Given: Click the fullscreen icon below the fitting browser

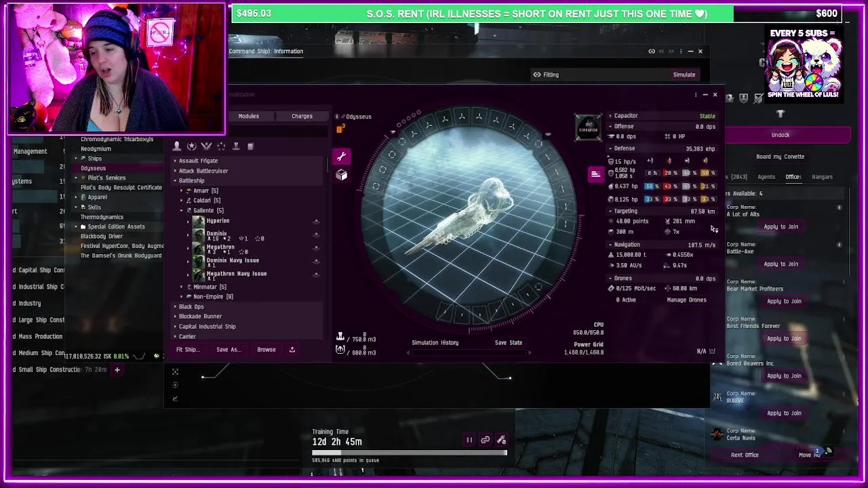Looking at the screenshot, I should pos(175,372).
